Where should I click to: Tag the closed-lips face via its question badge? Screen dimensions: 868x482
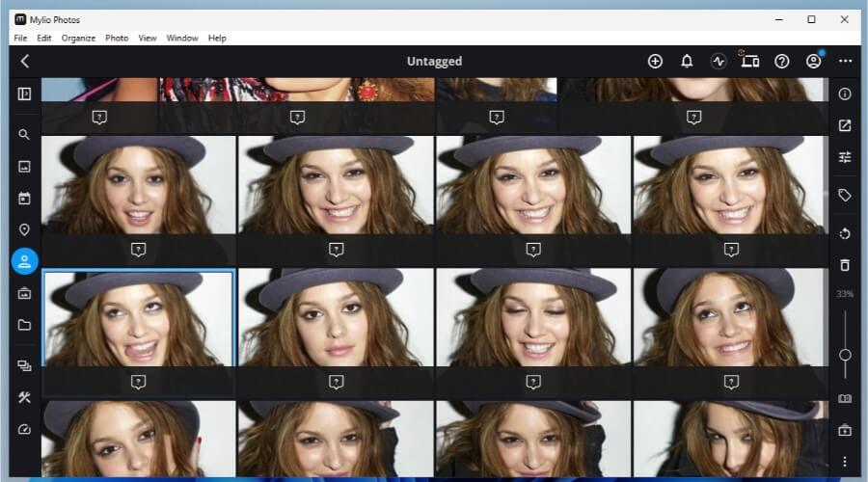336,382
